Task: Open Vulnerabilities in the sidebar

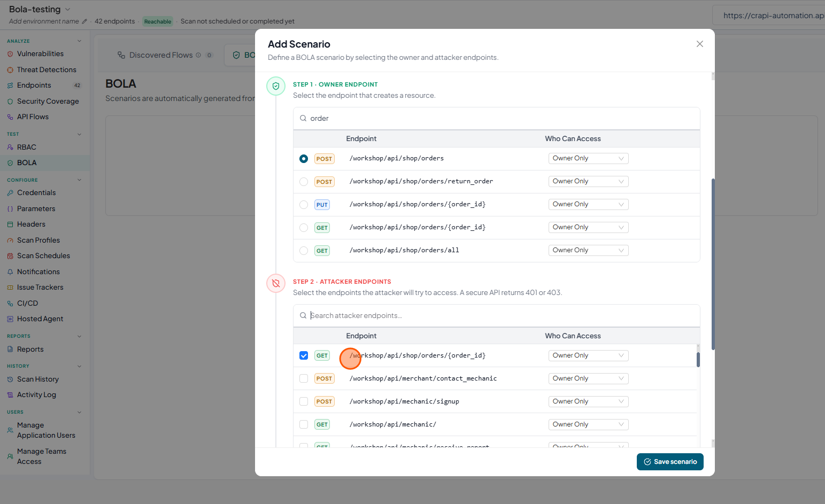Action: [40, 54]
